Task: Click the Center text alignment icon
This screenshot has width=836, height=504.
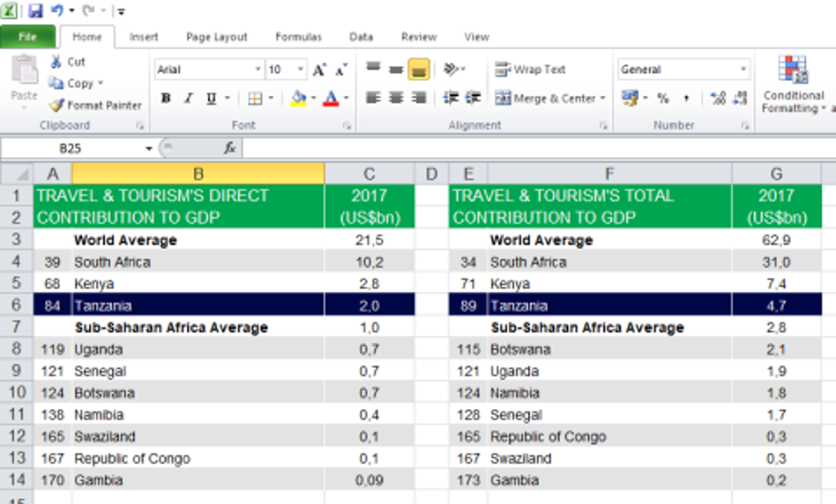Action: click(x=396, y=98)
